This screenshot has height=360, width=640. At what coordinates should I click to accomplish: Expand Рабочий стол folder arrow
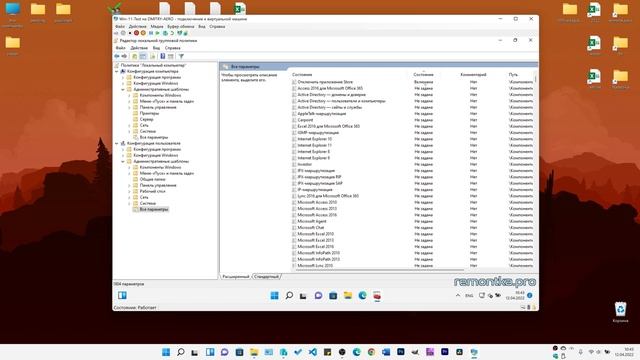click(129, 191)
